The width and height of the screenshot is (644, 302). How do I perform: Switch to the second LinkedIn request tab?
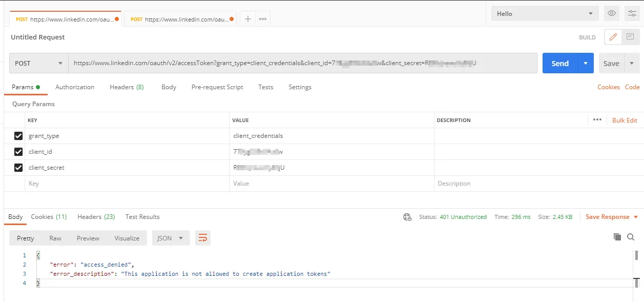[180, 19]
